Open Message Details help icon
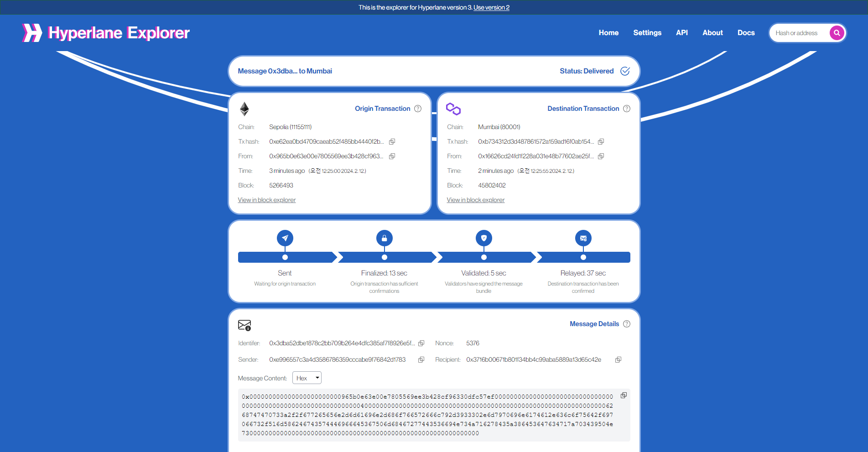Image resolution: width=868 pixels, height=452 pixels. click(x=627, y=324)
